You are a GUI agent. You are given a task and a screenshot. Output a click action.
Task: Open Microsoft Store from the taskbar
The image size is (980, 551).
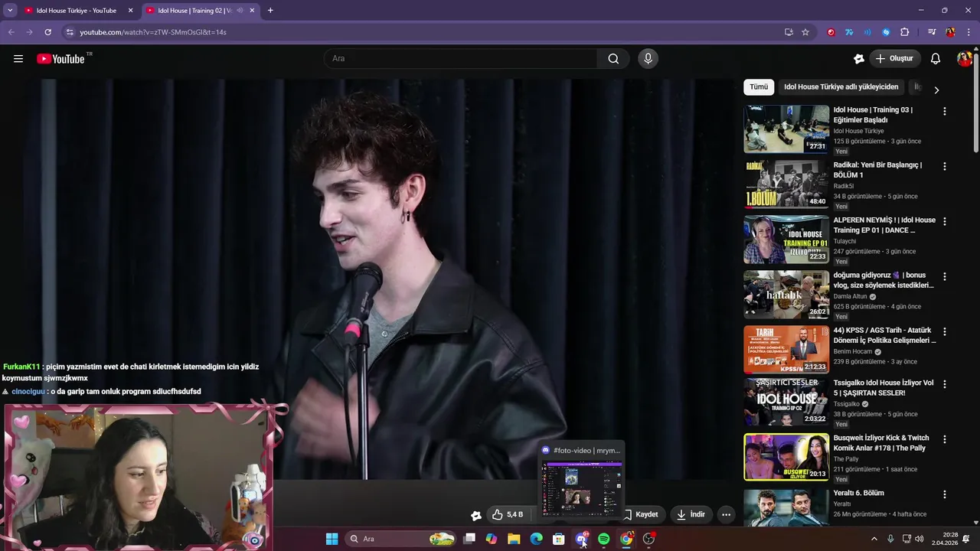tap(559, 539)
